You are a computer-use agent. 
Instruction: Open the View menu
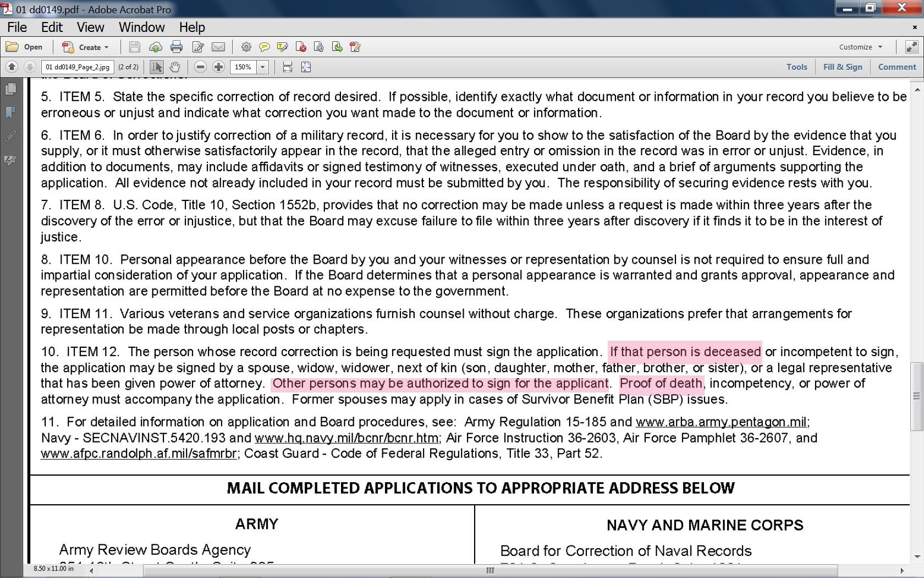[x=90, y=28]
